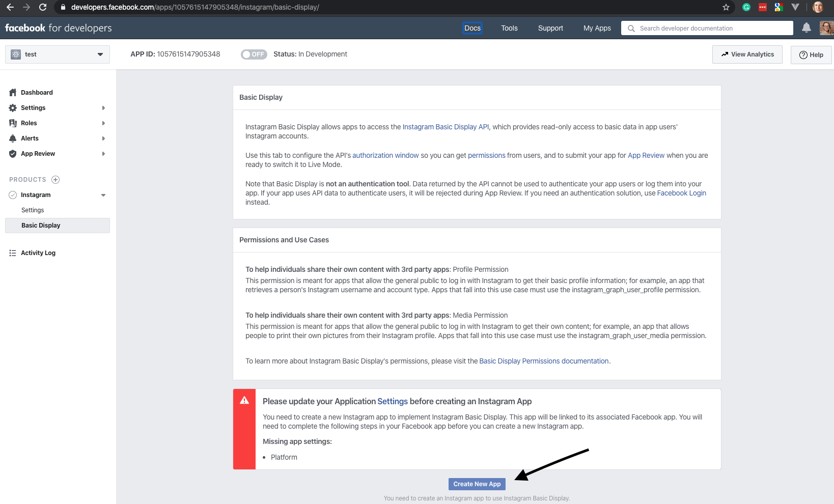Expand the App Review submenu arrow
This screenshot has width=834, height=504.
pos(103,154)
